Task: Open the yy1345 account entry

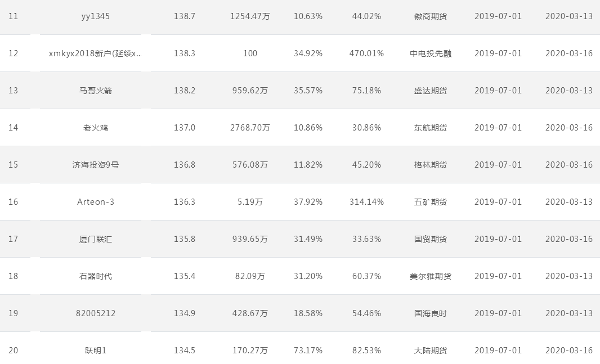Action: point(95,16)
